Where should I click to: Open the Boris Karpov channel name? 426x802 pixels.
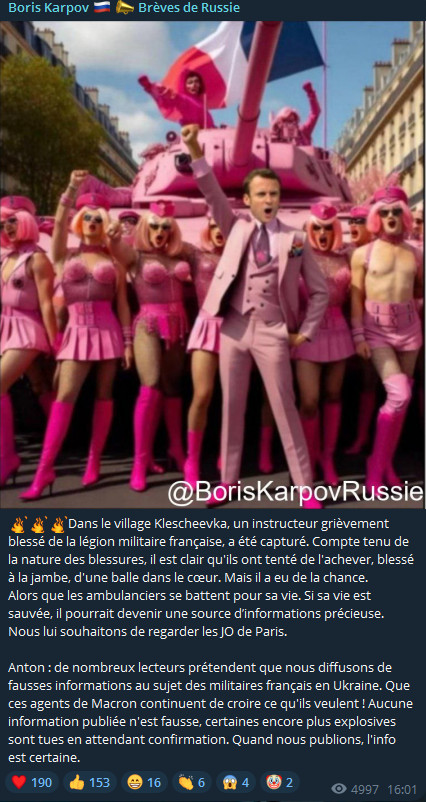click(44, 8)
